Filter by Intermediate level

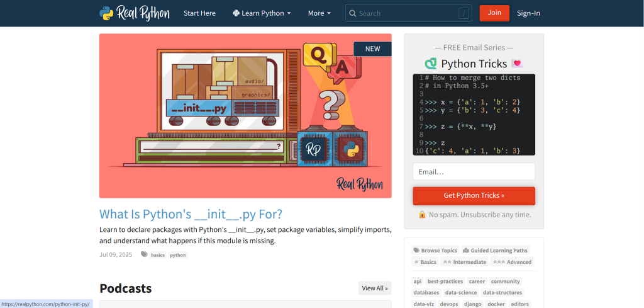click(465, 262)
